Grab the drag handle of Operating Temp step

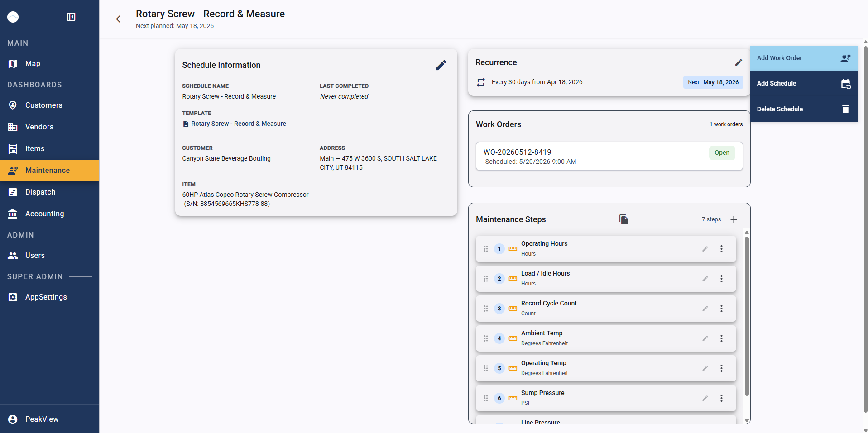point(486,368)
